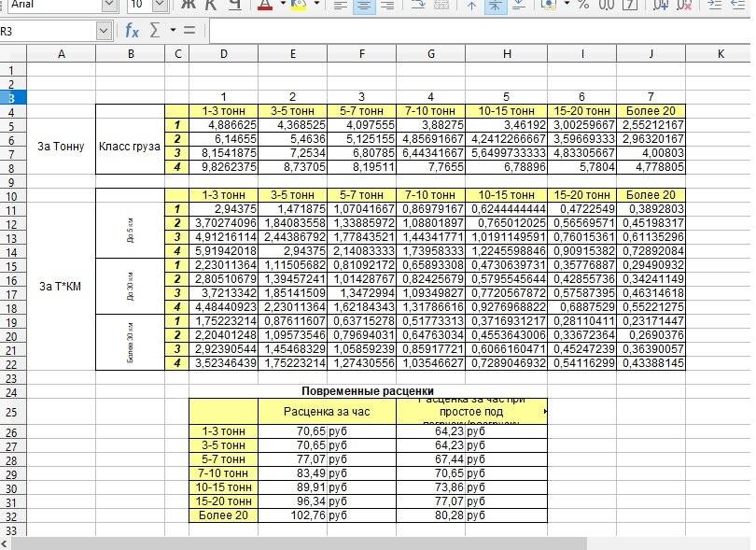Select the cell containing 0,43388145

coord(651,363)
